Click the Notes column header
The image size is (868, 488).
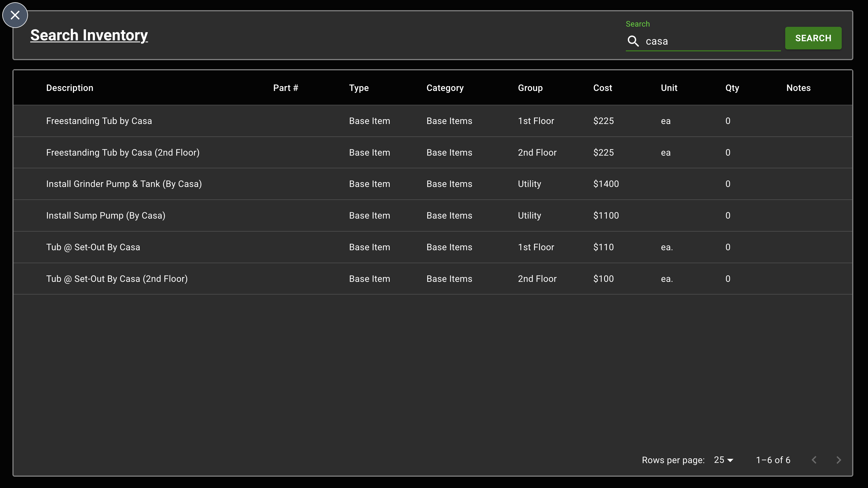798,88
